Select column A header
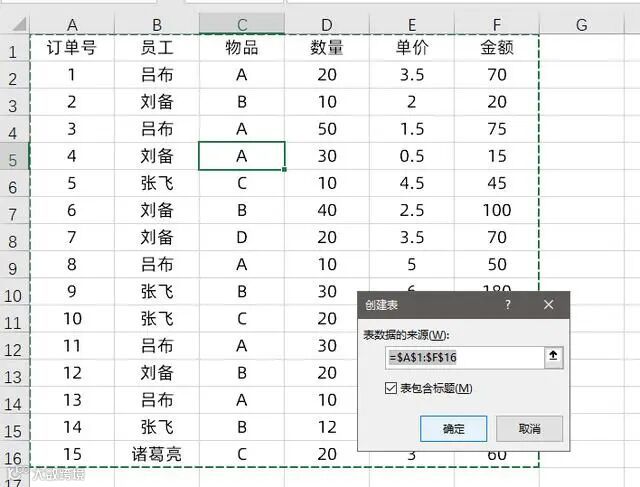640x487 pixels. 72,24
